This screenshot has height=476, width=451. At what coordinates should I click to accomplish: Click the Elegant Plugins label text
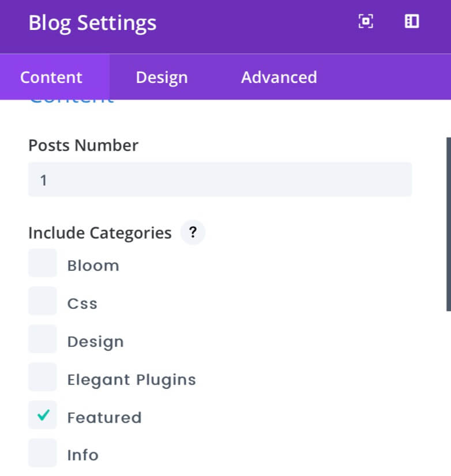[x=131, y=380]
